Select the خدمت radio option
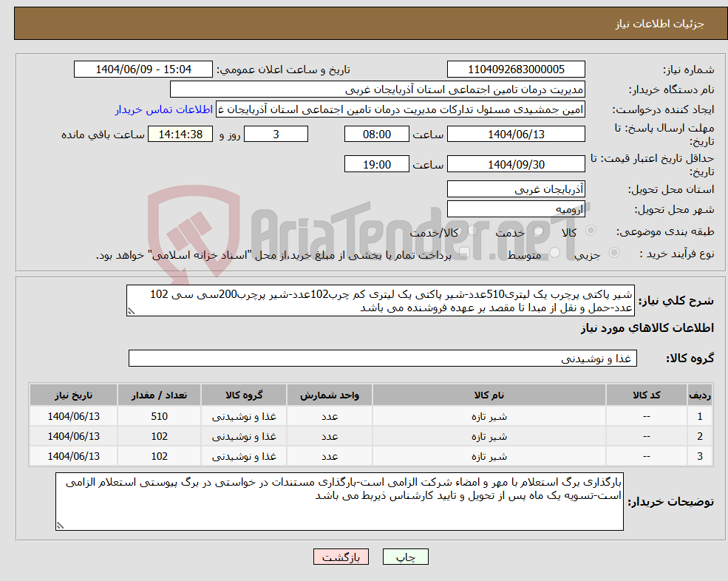The height and width of the screenshot is (581, 728). coord(537,229)
